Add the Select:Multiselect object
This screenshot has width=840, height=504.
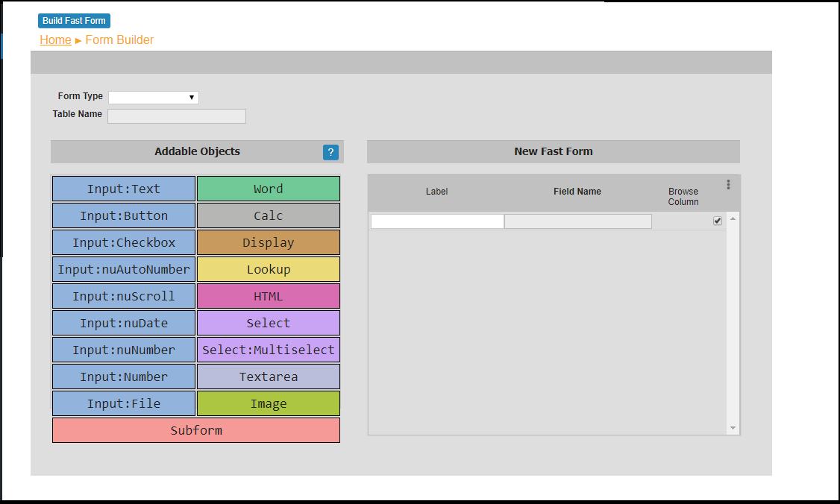pyautogui.click(x=269, y=350)
